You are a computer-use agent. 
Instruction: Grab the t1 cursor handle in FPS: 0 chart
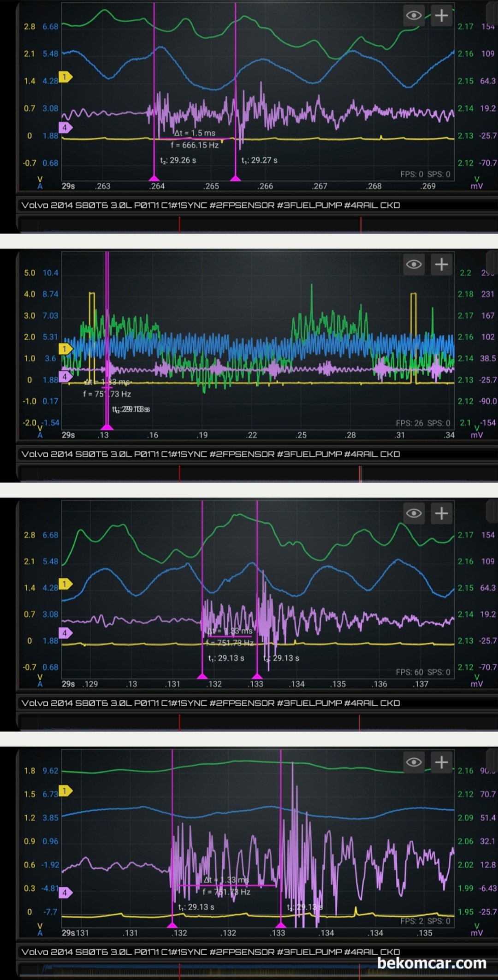(x=236, y=178)
